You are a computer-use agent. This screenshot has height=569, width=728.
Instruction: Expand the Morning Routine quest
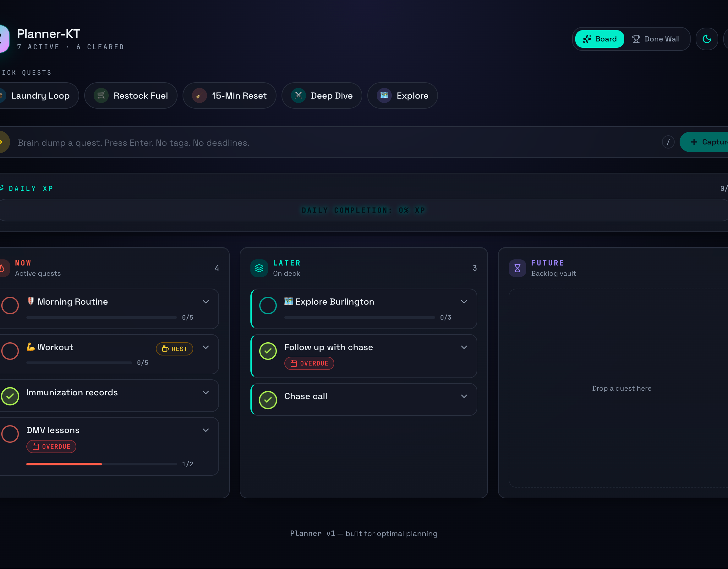coord(206,302)
